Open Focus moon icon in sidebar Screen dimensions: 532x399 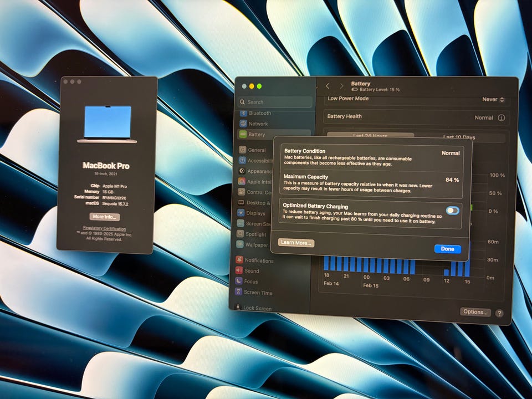coord(239,281)
